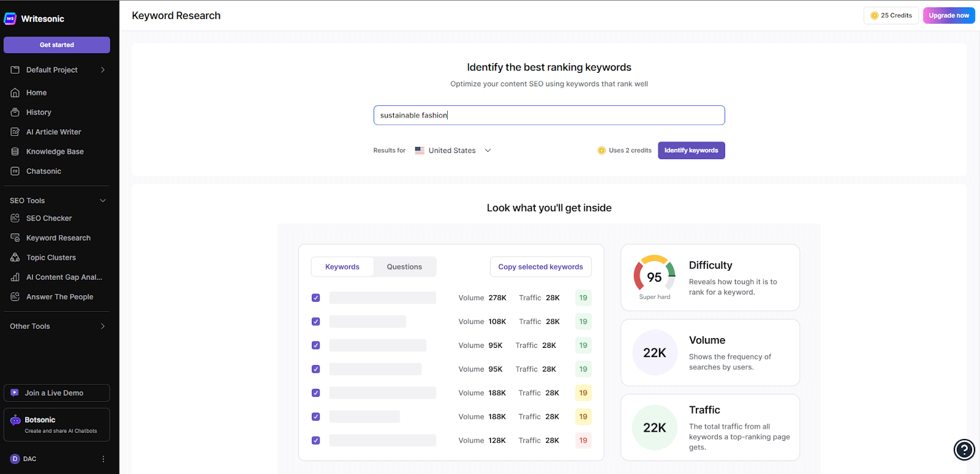Click the 22K circle in Traffic card
This screenshot has height=474, width=980.
(x=655, y=427)
